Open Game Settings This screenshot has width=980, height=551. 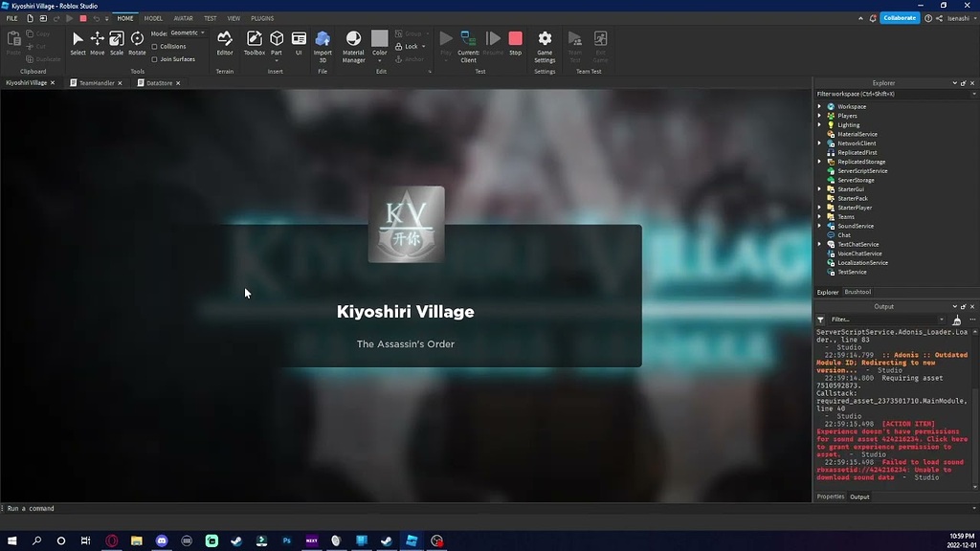point(545,47)
